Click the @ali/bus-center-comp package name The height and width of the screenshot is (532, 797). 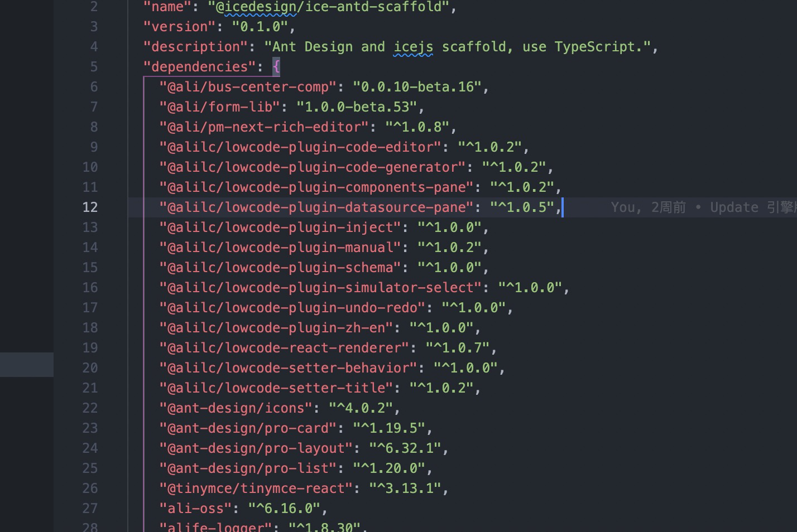pyautogui.click(x=248, y=87)
